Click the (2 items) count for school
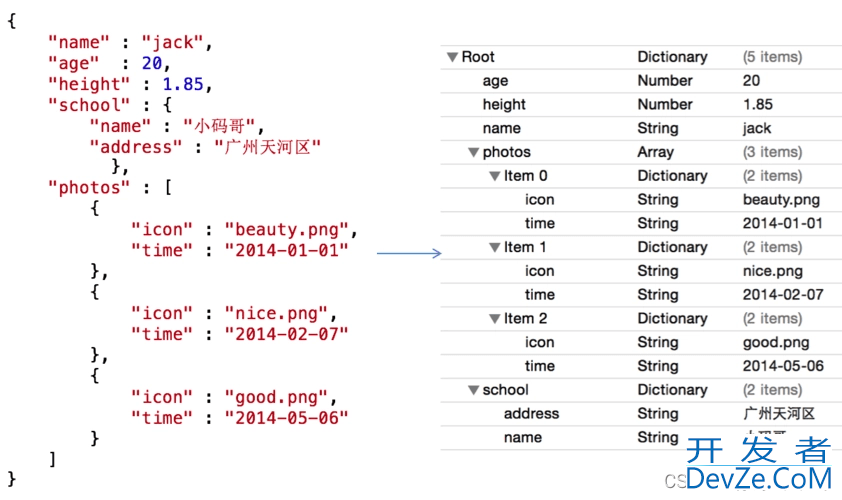This screenshot has height=500, width=842. (x=772, y=390)
